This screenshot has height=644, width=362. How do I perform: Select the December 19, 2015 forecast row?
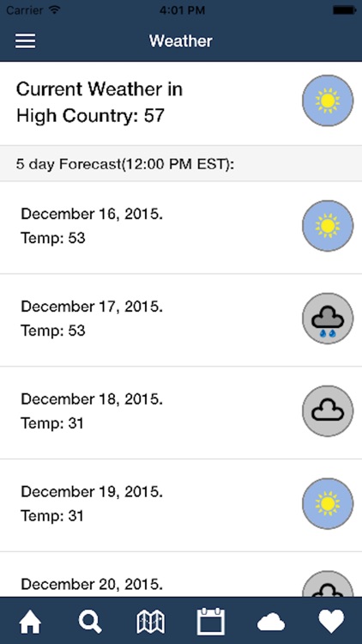[181, 505]
